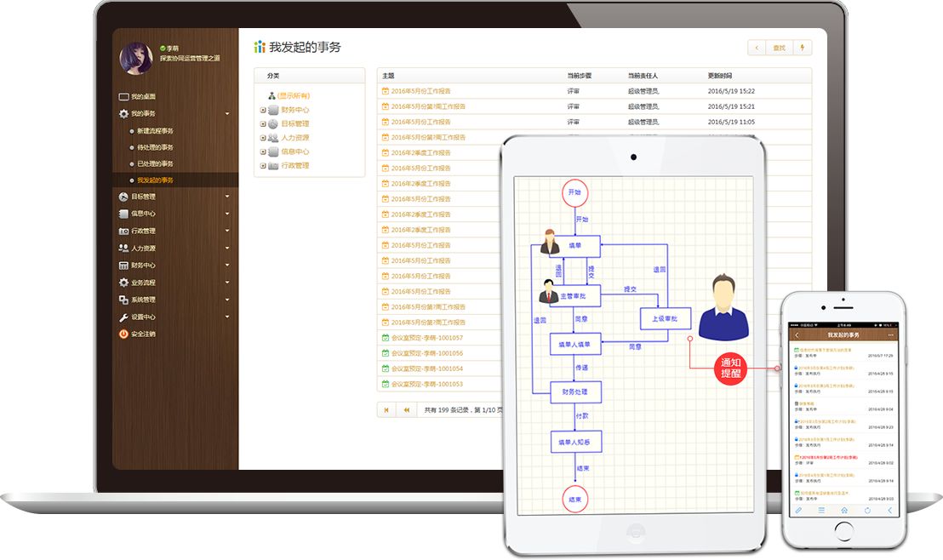Expand the 财务中心 category tree node
943x560 pixels.
pyautogui.click(x=263, y=110)
